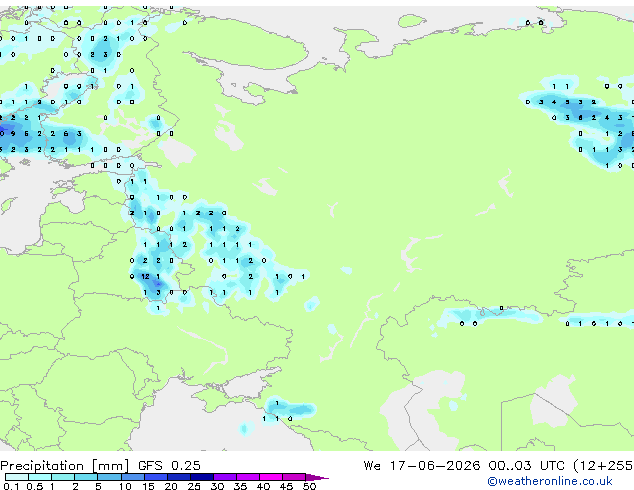Click the legend label '20'
This screenshot has width=634, height=490.
coord(171,486)
